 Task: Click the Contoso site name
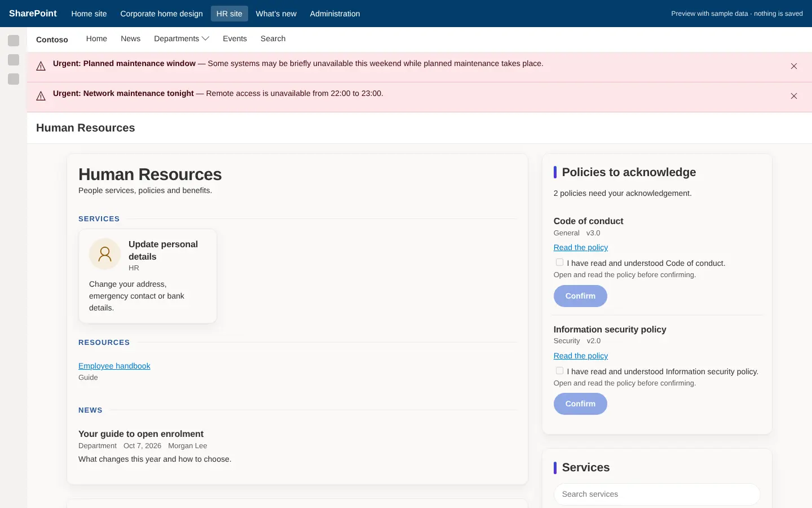click(52, 40)
